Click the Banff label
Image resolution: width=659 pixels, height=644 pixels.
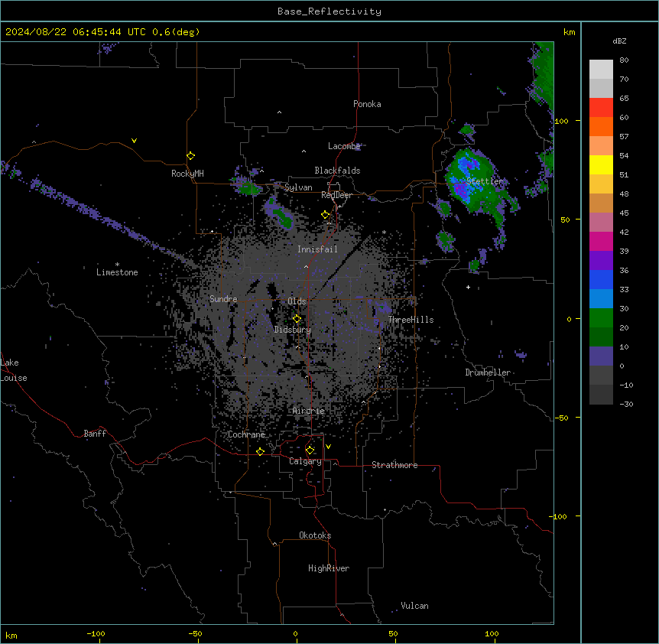click(x=95, y=434)
